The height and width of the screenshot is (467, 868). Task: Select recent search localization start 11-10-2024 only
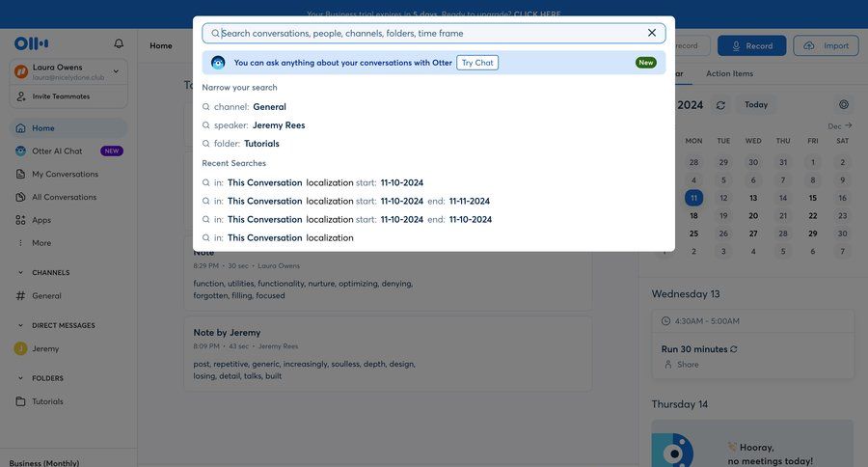(x=312, y=182)
